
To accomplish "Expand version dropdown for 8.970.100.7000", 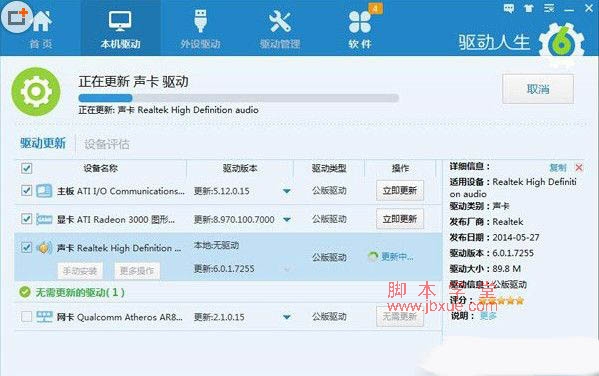I will pos(287,220).
